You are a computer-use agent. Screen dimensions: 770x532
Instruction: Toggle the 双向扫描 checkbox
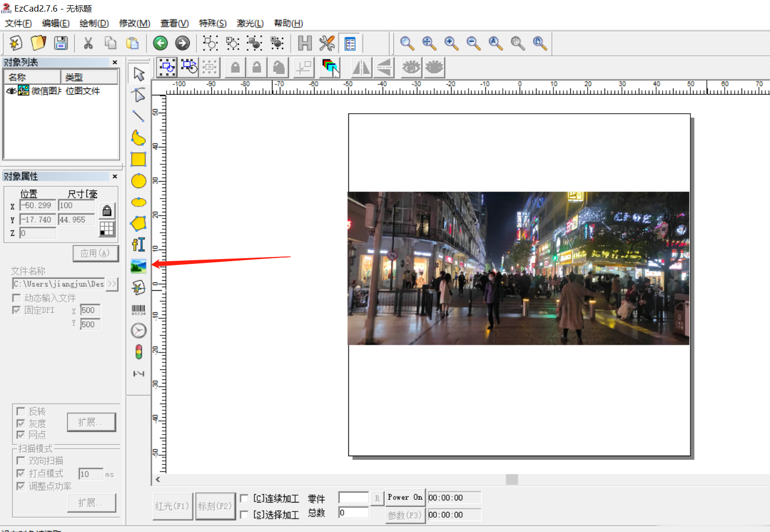[21, 461]
